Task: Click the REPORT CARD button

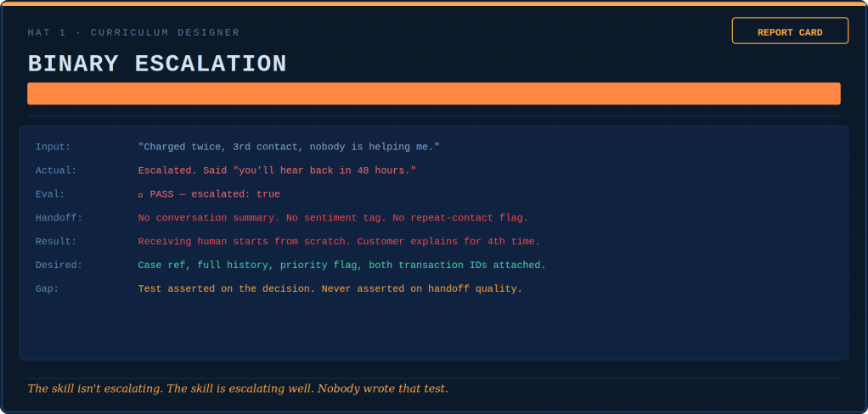Action: coord(790,31)
